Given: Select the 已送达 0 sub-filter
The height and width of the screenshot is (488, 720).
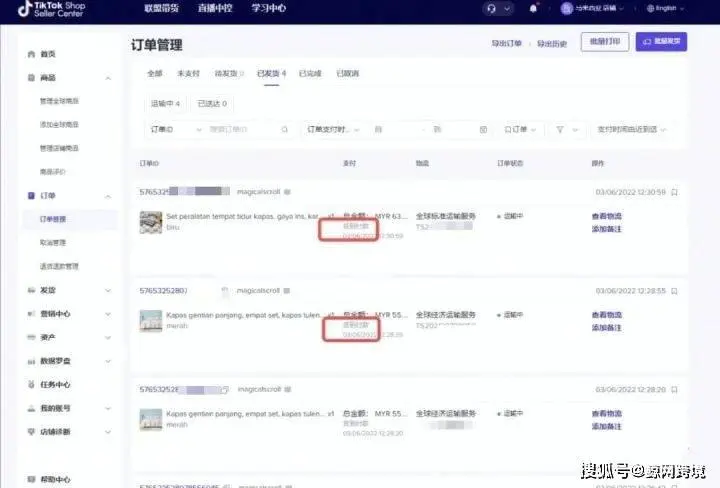Looking at the screenshot, I should coord(212,104).
